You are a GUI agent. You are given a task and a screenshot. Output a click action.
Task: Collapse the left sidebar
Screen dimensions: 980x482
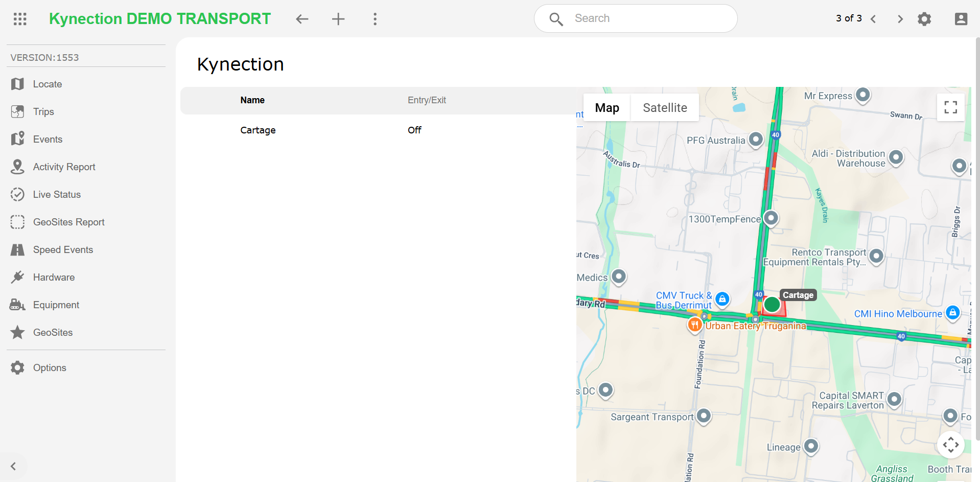point(13,466)
